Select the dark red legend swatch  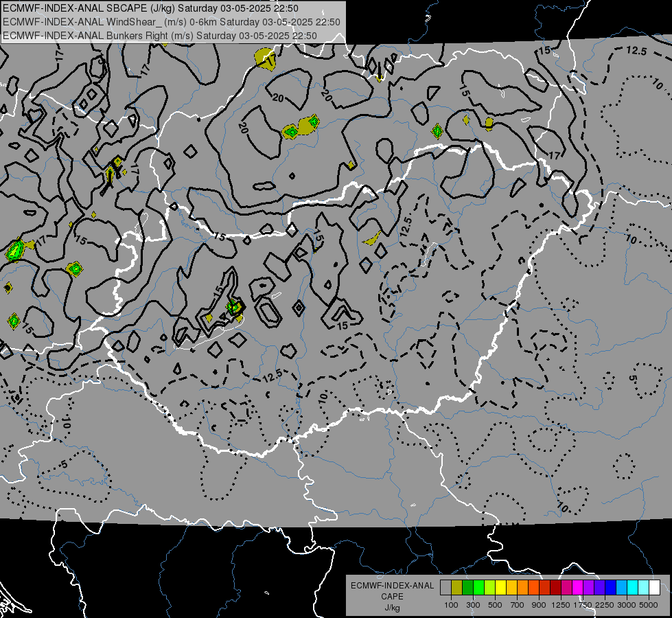coord(555,587)
